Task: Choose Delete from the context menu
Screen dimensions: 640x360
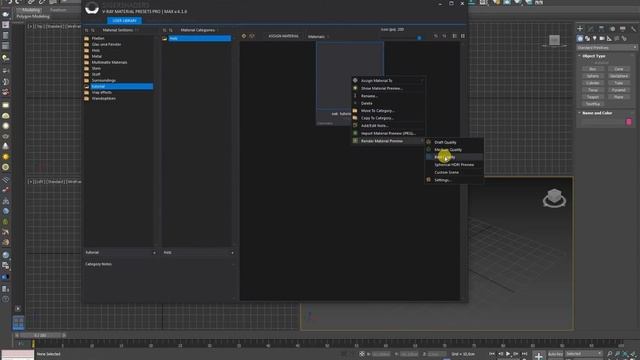Action: tap(388, 103)
